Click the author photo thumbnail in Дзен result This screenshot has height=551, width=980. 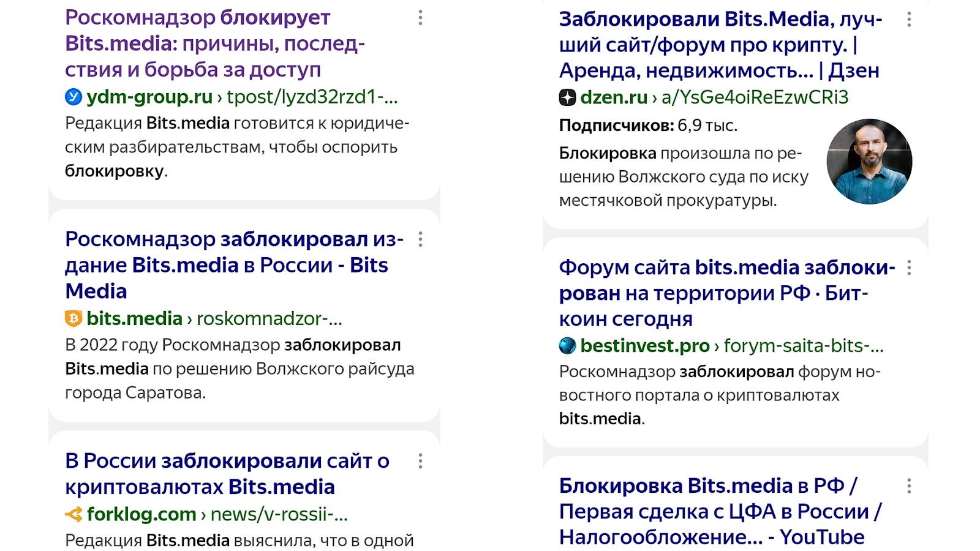pyautogui.click(x=869, y=162)
